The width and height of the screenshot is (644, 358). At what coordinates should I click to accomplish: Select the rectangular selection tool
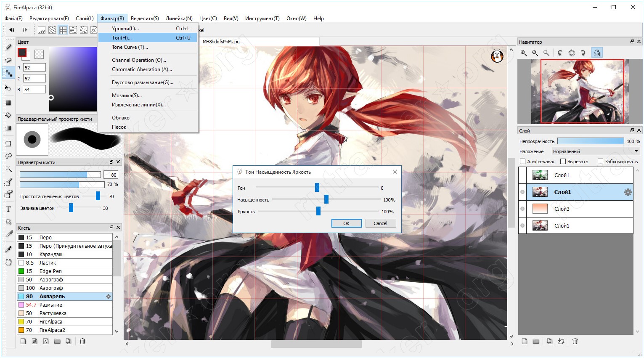(8, 143)
